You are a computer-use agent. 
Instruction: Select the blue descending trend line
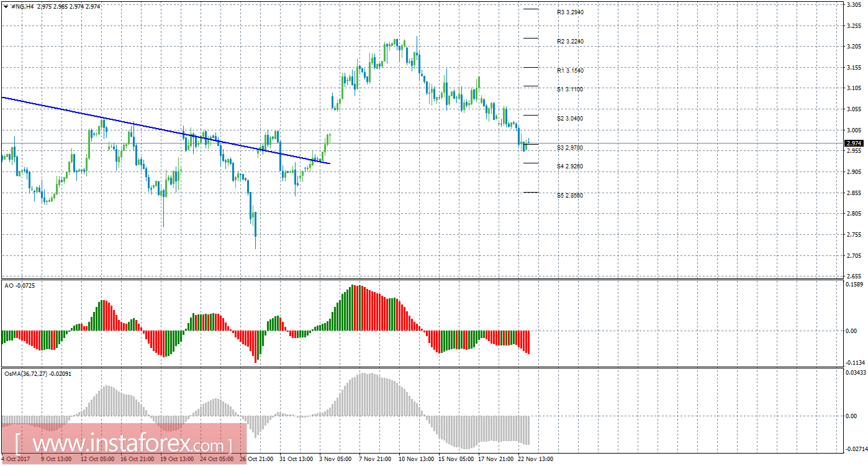coord(155,127)
